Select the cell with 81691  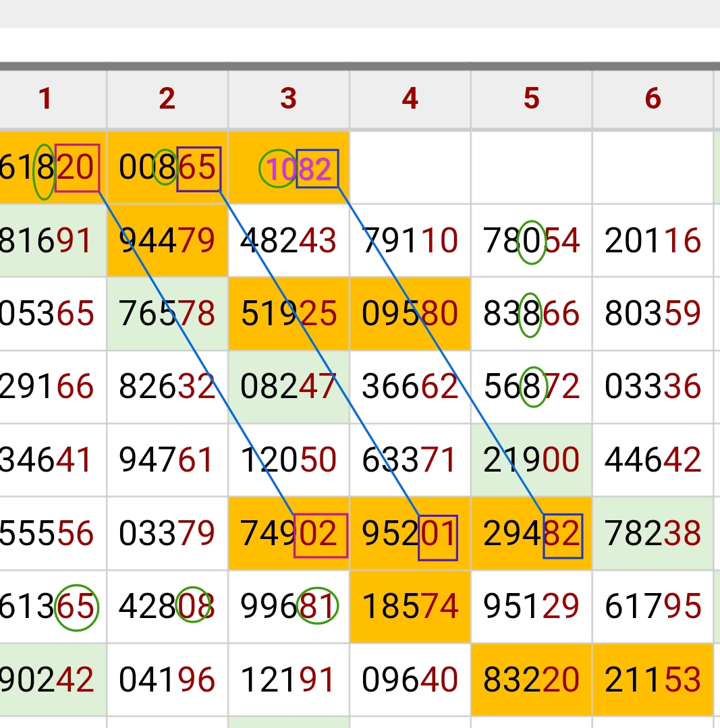tap(53, 240)
